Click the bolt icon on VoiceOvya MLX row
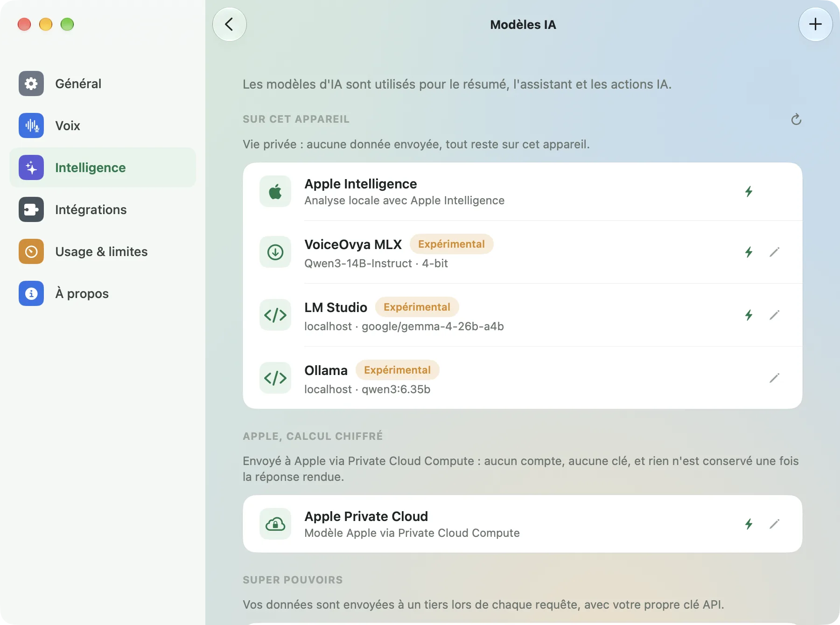Image resolution: width=840 pixels, height=625 pixels. pyautogui.click(x=749, y=252)
